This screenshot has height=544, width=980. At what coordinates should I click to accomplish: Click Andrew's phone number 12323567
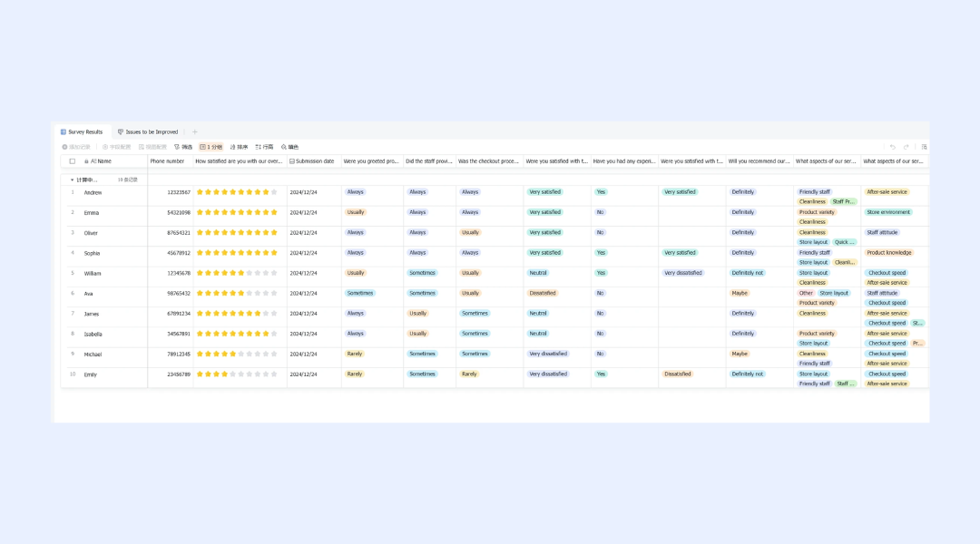point(179,192)
